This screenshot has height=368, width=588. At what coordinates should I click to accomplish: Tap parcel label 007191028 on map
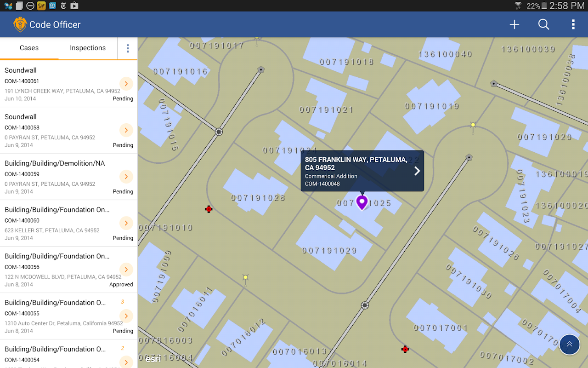tap(258, 198)
